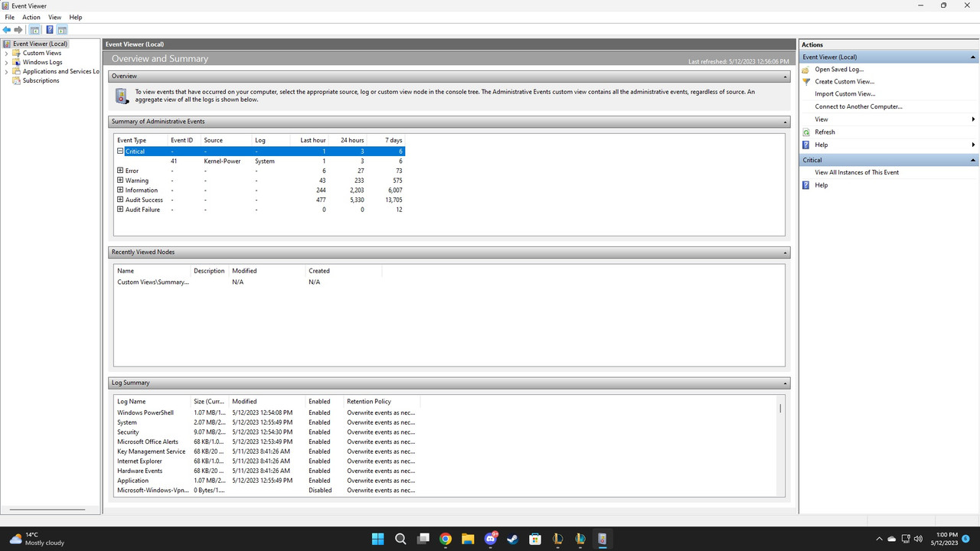Open the Action menu

point(31,17)
